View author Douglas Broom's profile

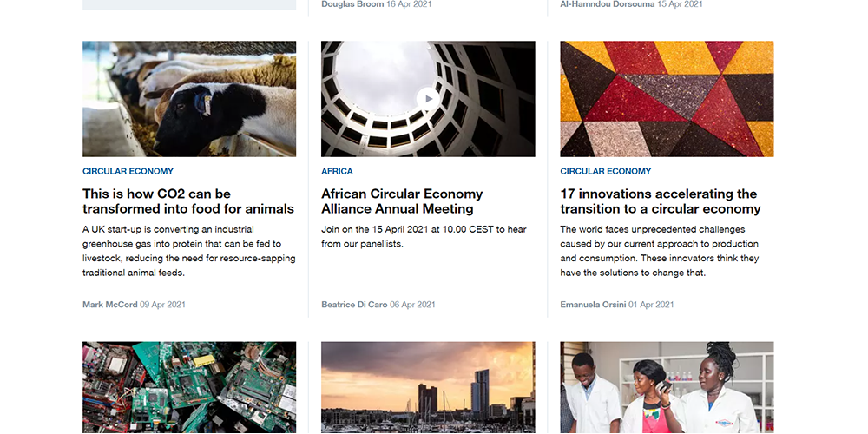coord(352,3)
